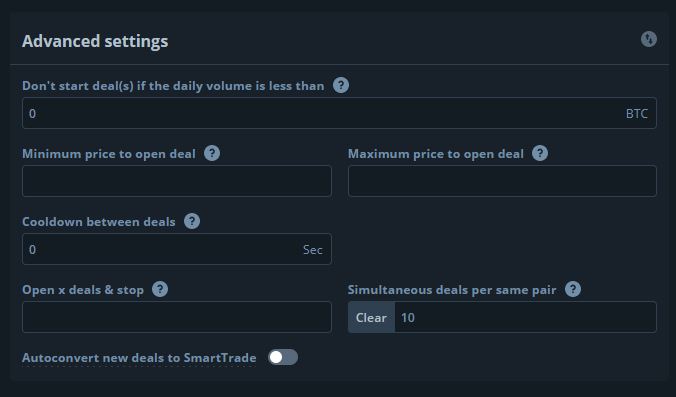Show help for Simultaneous deals per same pair
This screenshot has width=676, height=397.
click(573, 289)
